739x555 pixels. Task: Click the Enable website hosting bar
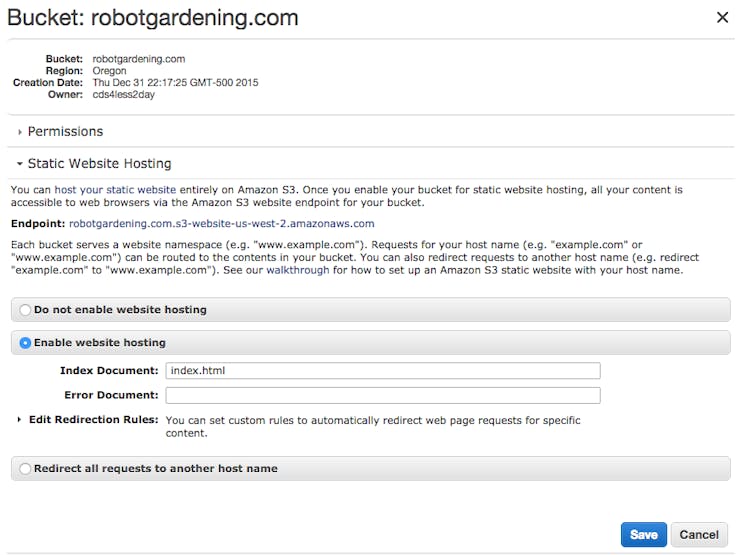click(x=370, y=343)
